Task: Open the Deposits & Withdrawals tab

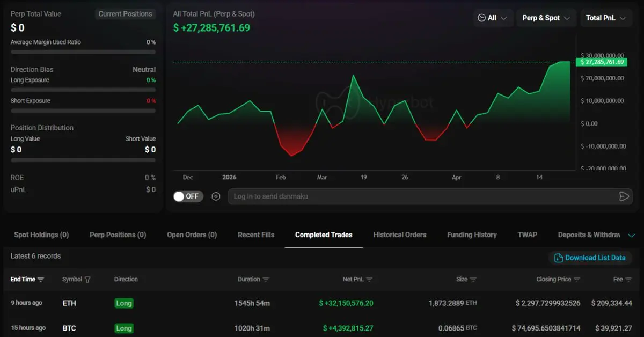Action: [589, 235]
